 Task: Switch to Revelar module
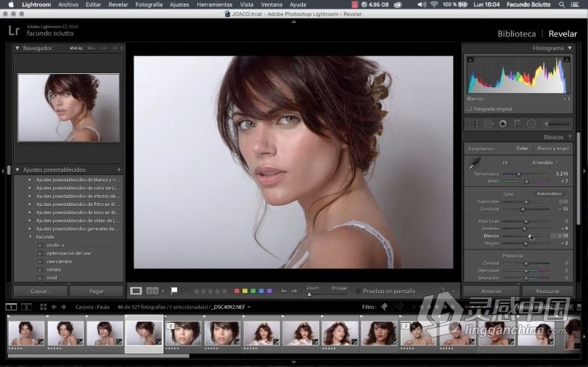(x=563, y=33)
